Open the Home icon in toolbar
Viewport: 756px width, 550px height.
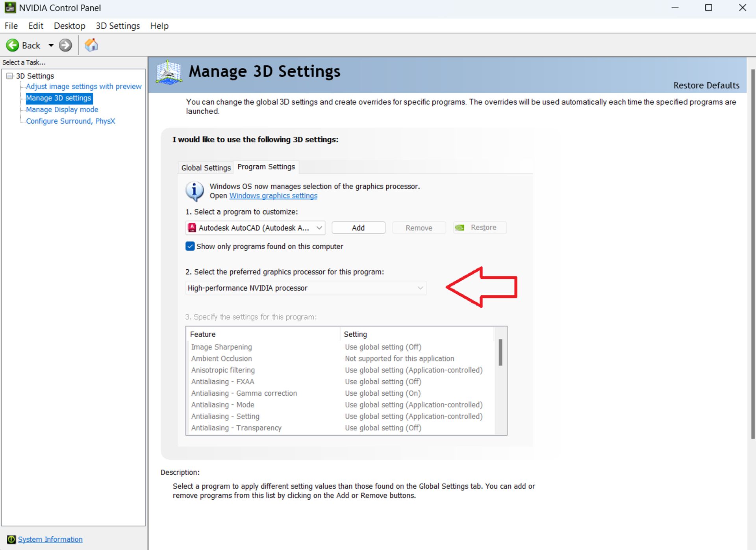tap(91, 45)
